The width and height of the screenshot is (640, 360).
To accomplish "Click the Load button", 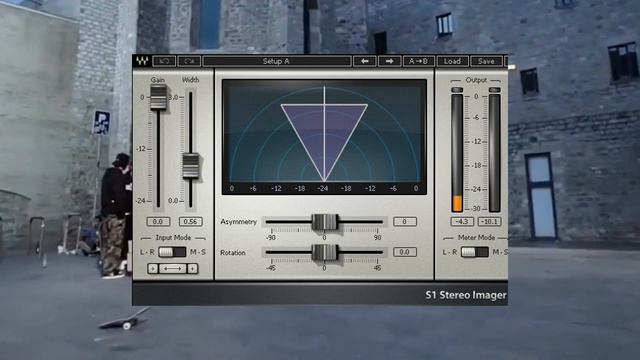I will tap(452, 61).
